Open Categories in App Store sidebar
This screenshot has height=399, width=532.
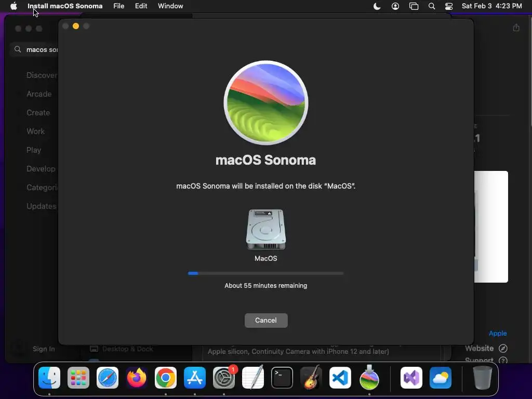[x=42, y=188]
